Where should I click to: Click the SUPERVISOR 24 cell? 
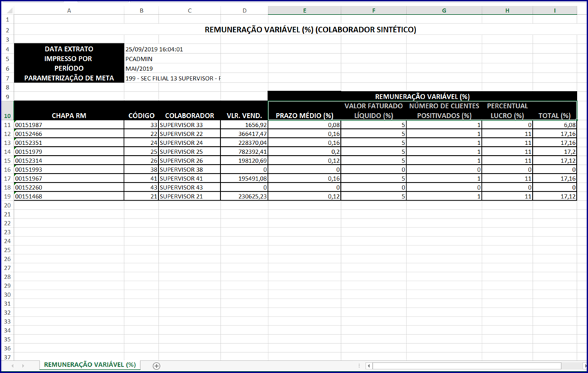click(x=189, y=143)
